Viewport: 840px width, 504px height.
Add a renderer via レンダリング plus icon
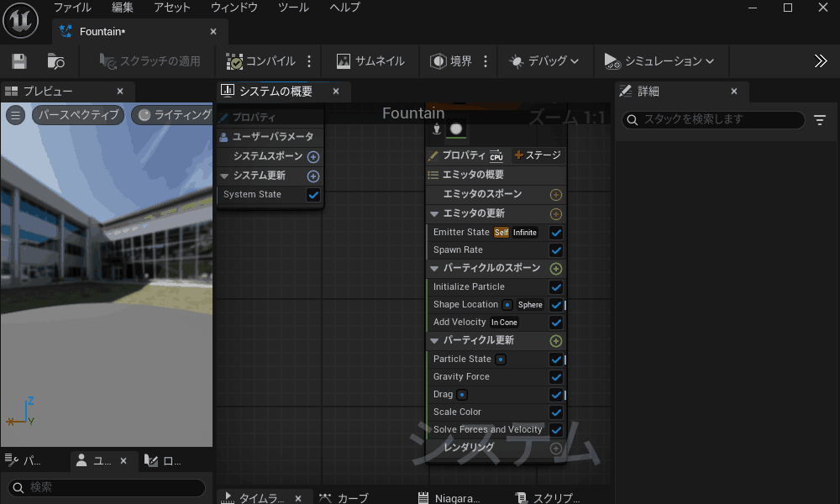555,449
